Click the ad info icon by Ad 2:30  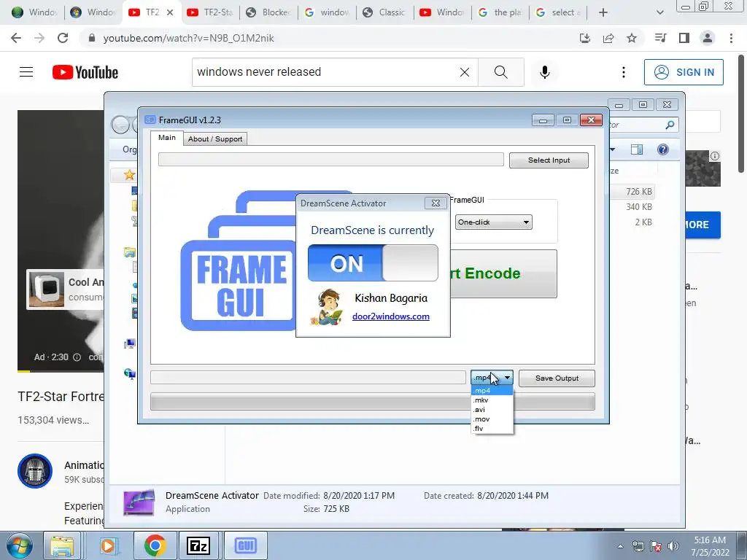click(77, 357)
